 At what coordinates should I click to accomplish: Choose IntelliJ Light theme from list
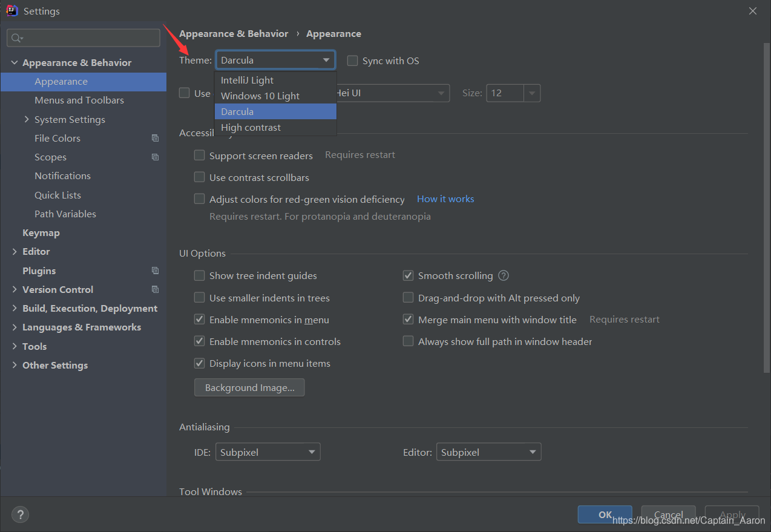(275, 80)
